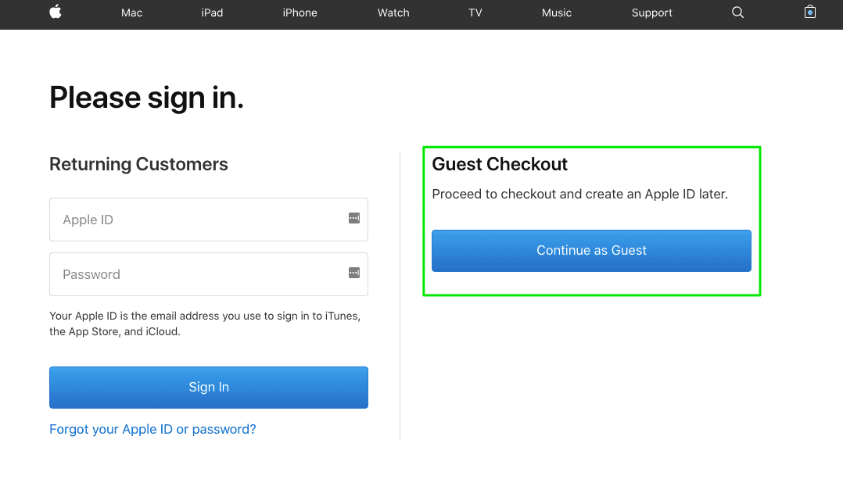Open Music from the navigation bar
843x504 pixels.
point(557,13)
